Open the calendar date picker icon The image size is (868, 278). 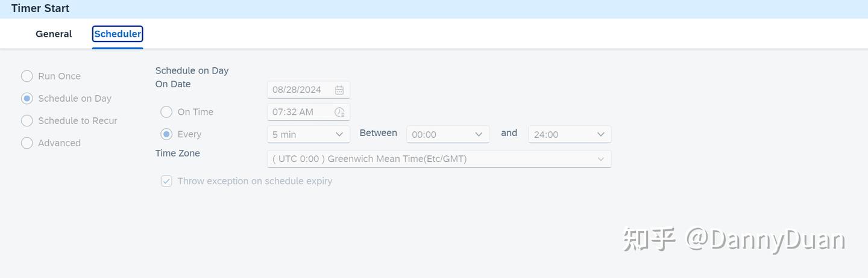339,90
